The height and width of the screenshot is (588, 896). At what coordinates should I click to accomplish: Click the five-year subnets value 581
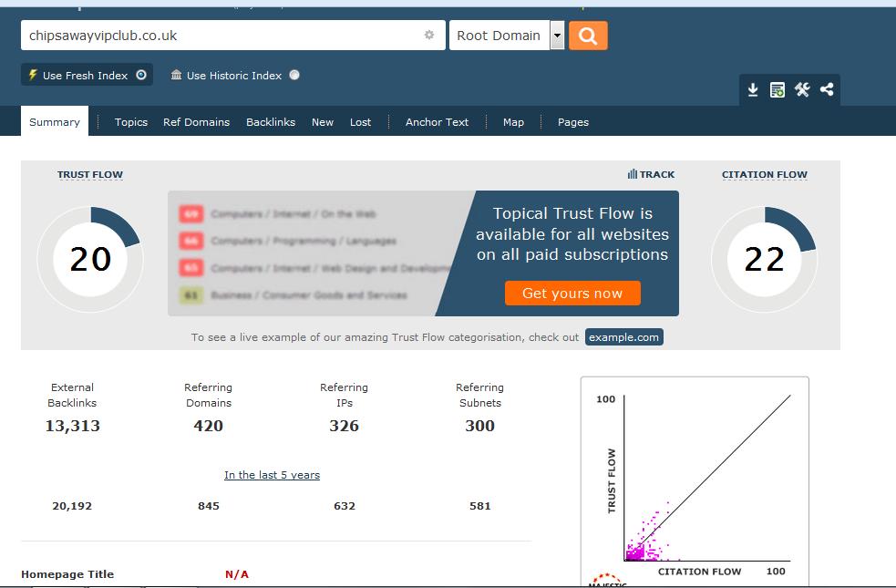point(480,506)
